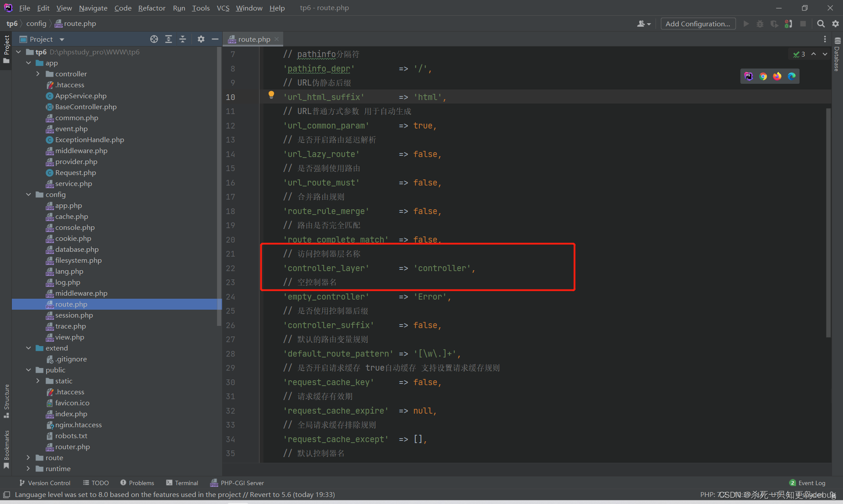The width and height of the screenshot is (843, 504).
Task: Open the File menu
Action: pos(25,8)
